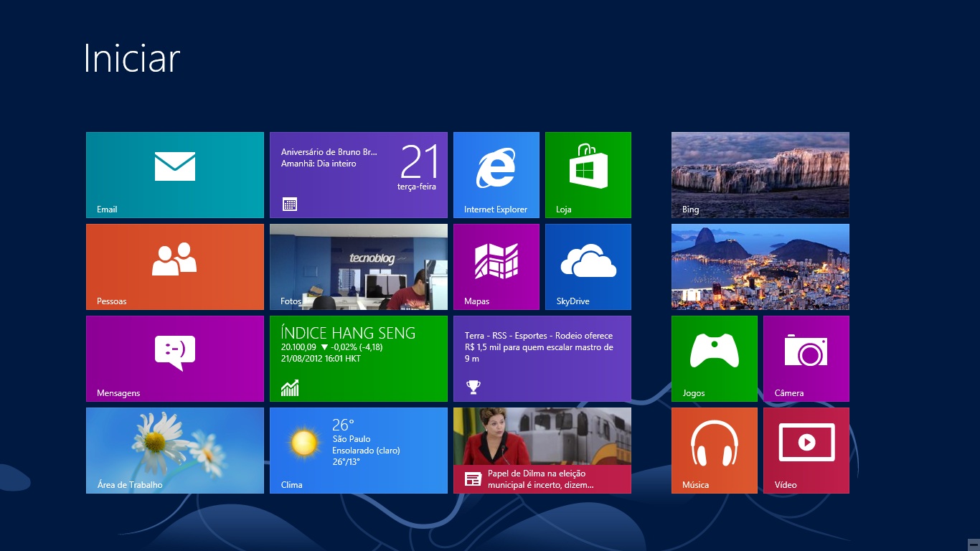Open the Fotos app showing tecnoblog photo
The width and height of the screenshot is (980, 551).
[358, 266]
